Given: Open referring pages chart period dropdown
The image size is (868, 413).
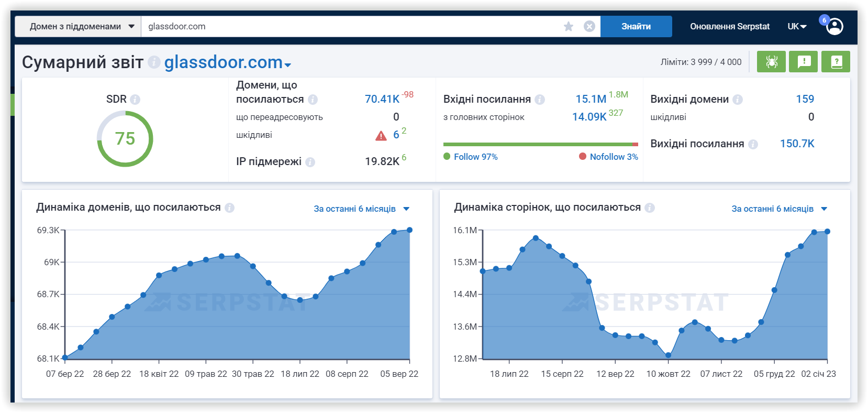Looking at the screenshot, I should coord(779,209).
